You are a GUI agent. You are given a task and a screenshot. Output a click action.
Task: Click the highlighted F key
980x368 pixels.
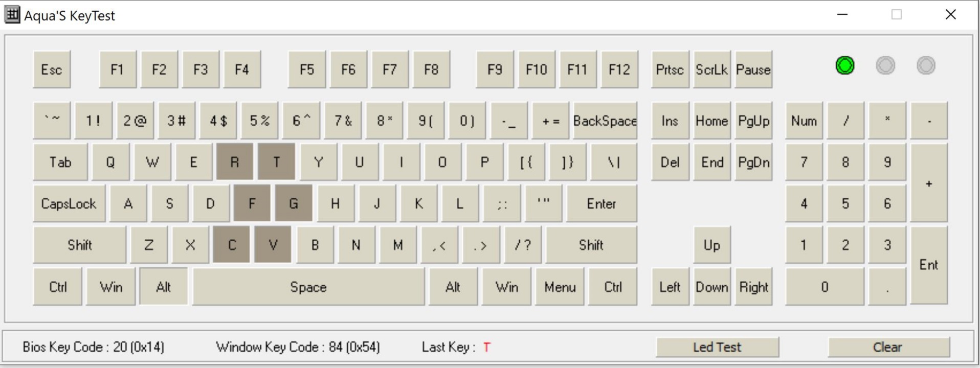[x=252, y=203]
